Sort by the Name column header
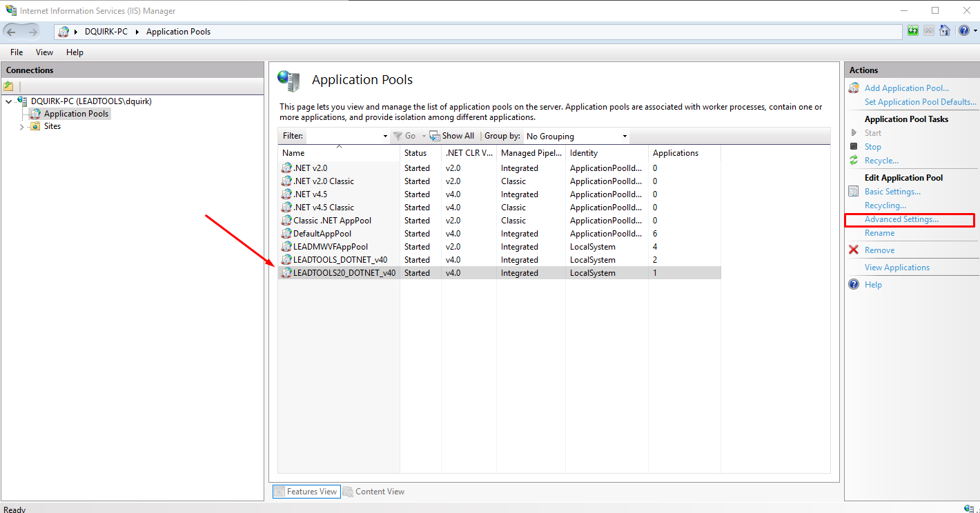 [339, 153]
